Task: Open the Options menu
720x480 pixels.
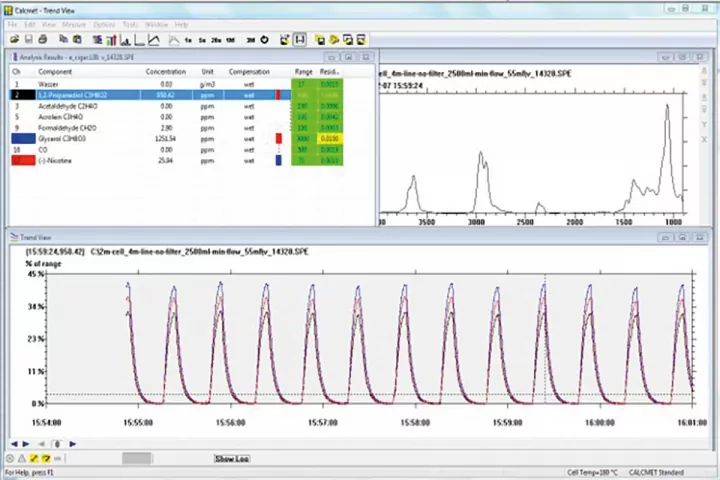Action: click(x=104, y=24)
